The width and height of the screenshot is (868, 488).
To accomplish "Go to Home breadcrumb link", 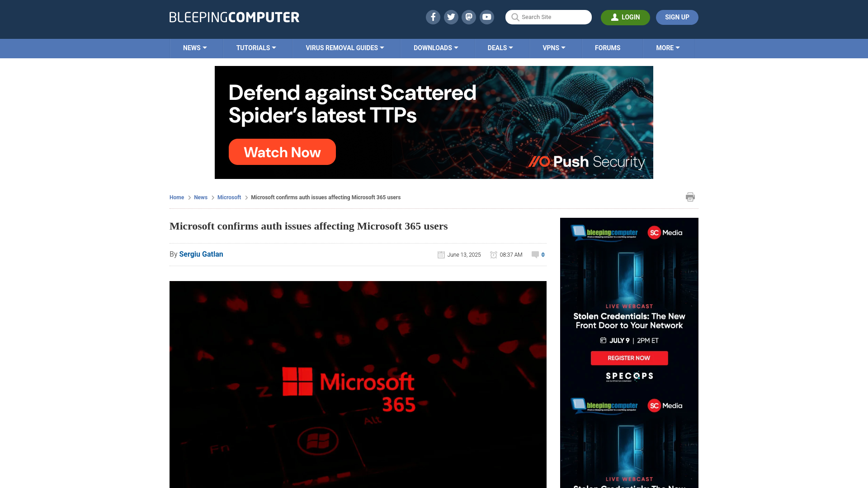I will [177, 197].
